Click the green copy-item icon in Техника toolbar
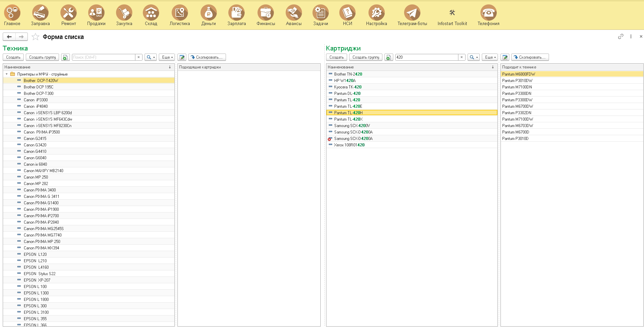This screenshot has width=644, height=329. [65, 57]
